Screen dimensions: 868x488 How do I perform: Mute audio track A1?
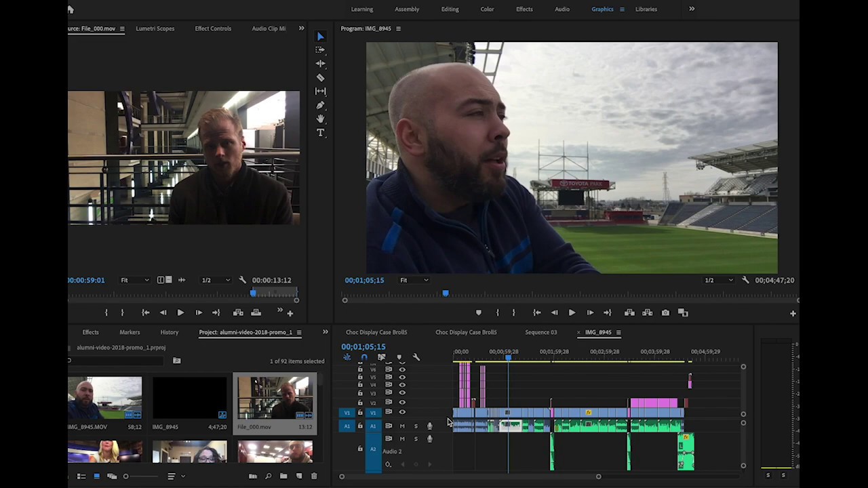(402, 426)
